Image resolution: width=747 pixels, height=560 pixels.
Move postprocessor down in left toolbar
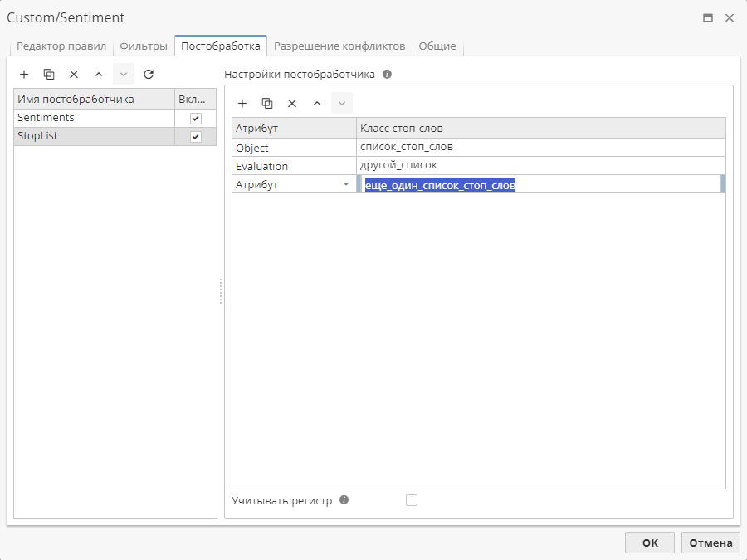click(124, 75)
